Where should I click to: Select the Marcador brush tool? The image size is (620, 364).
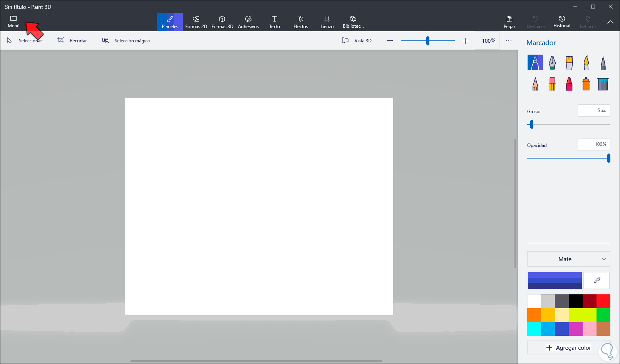click(x=535, y=62)
